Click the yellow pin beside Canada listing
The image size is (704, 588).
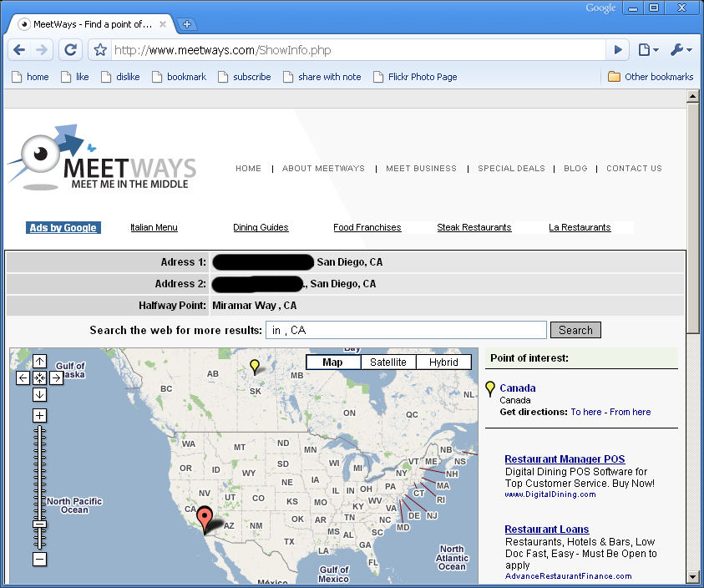[490, 388]
